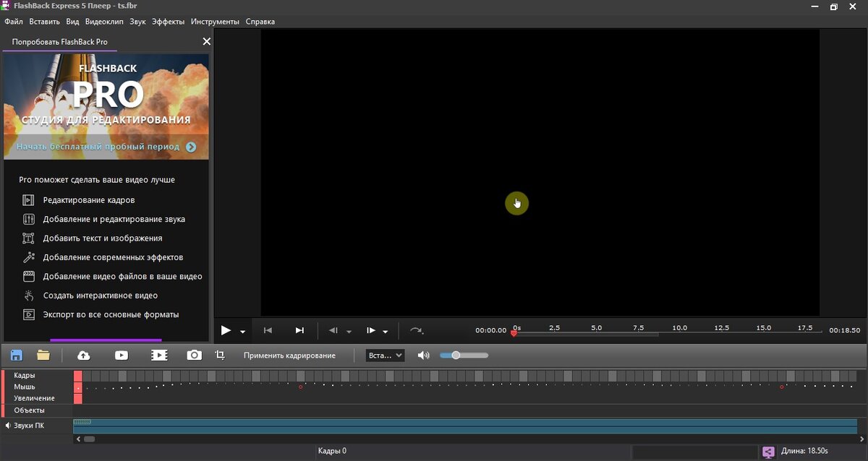Select the Кадры track label
Screen dimensions: 868x461
point(24,375)
